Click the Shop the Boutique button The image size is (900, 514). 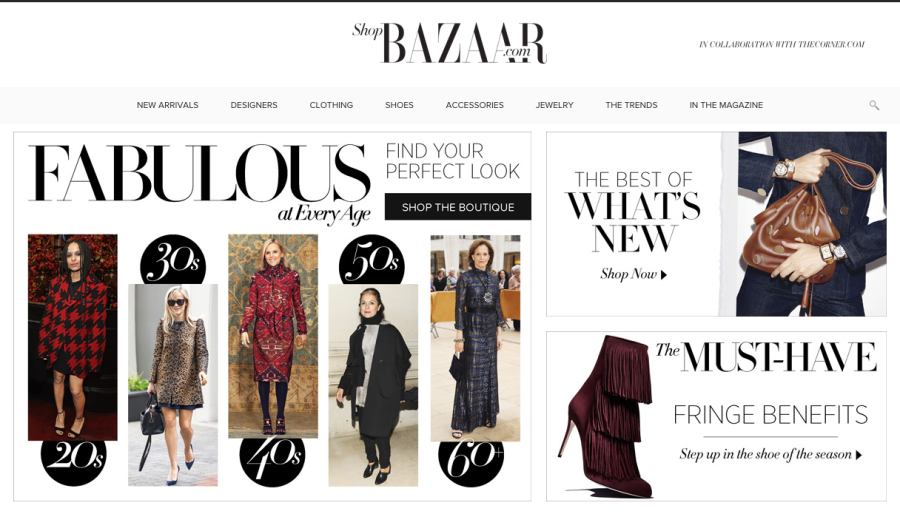click(458, 207)
